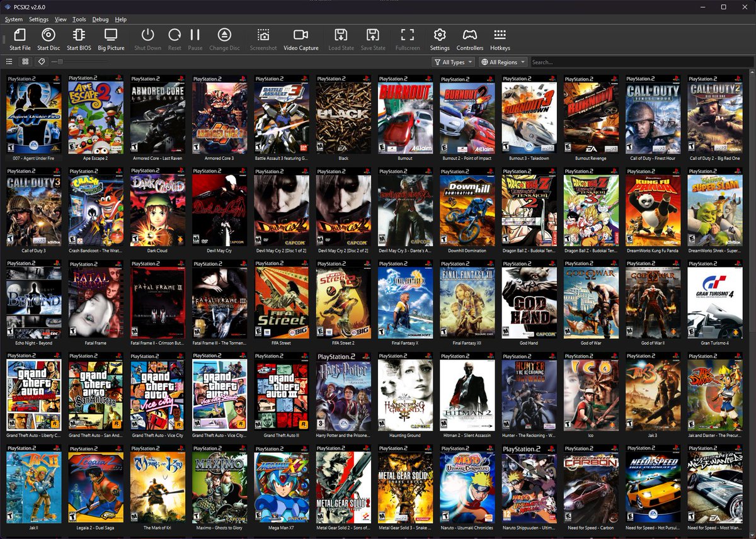Open the Debug menu
Screen dimensions: 756x539
click(x=100, y=20)
